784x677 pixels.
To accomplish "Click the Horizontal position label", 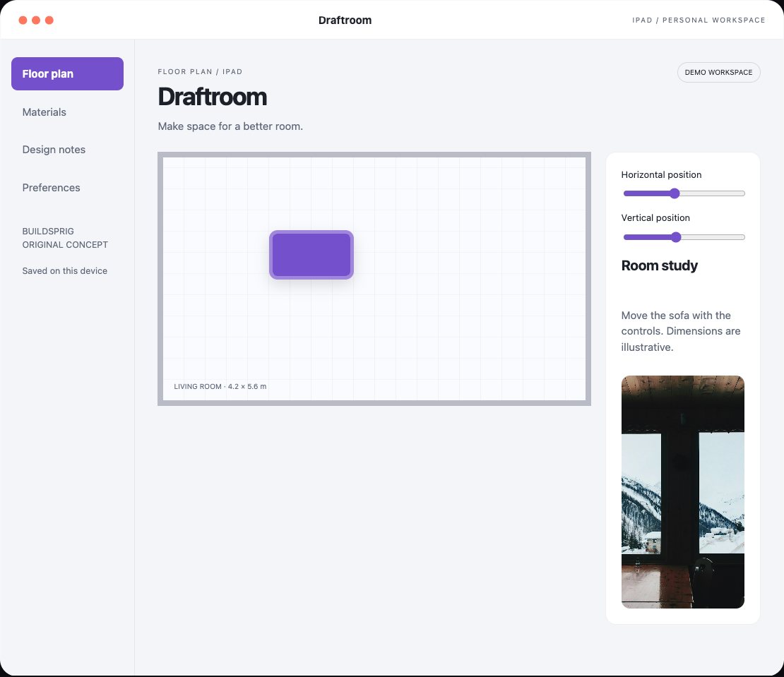I will (661, 175).
